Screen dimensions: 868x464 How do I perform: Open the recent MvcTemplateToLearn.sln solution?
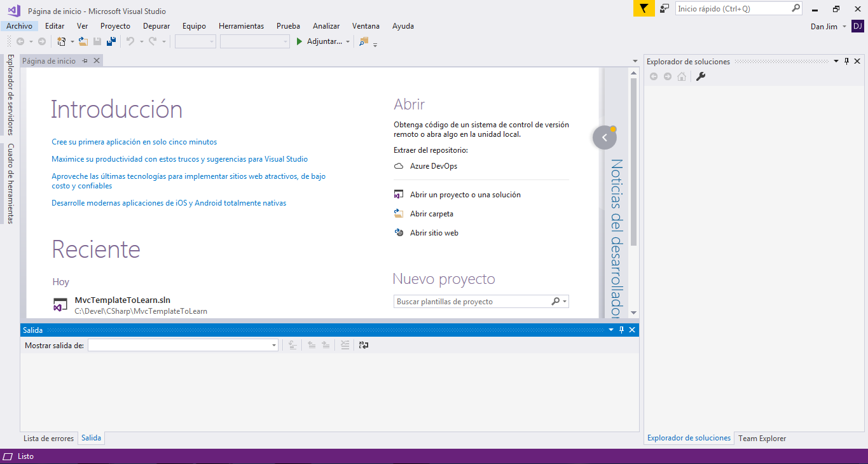pos(122,300)
